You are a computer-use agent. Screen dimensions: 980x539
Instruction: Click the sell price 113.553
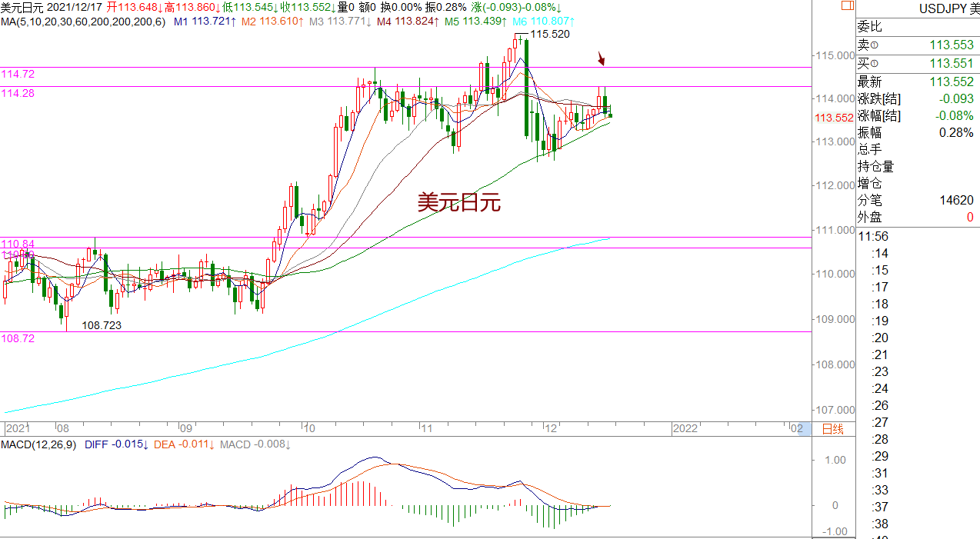[x=952, y=46]
